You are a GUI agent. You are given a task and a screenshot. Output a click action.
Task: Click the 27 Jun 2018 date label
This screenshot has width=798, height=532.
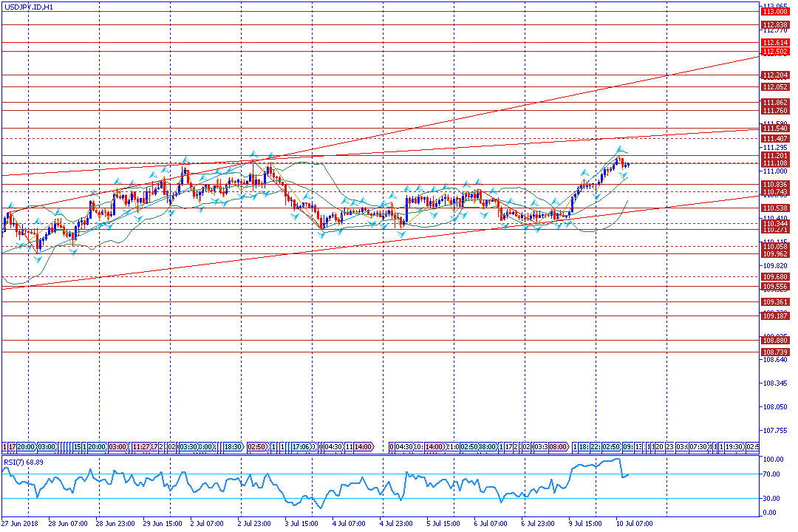(x=20, y=523)
